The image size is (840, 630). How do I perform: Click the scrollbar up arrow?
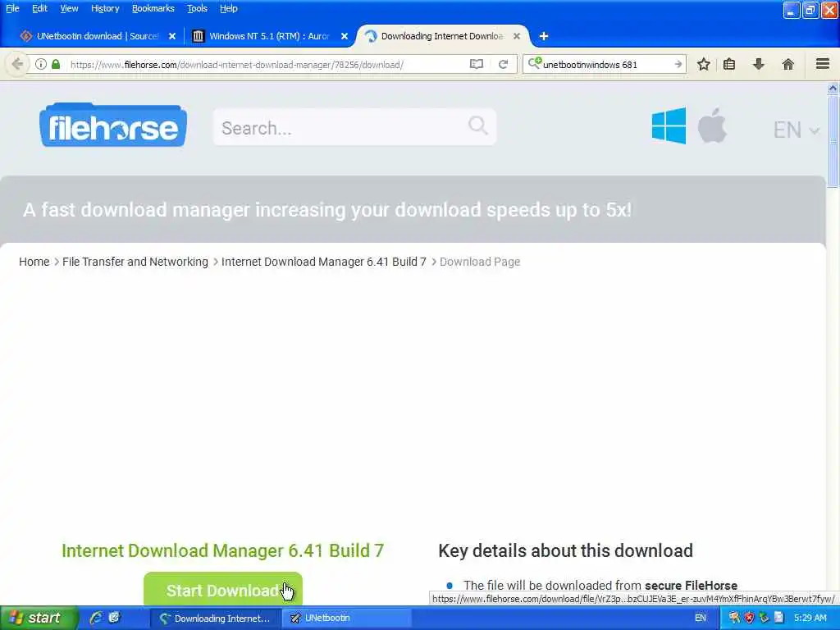(833, 89)
